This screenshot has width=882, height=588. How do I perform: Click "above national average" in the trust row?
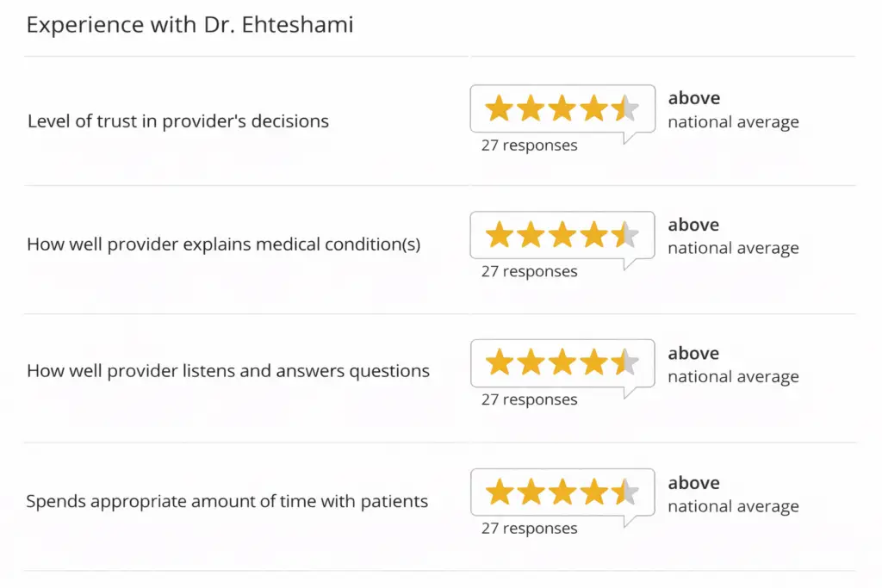pos(733,110)
